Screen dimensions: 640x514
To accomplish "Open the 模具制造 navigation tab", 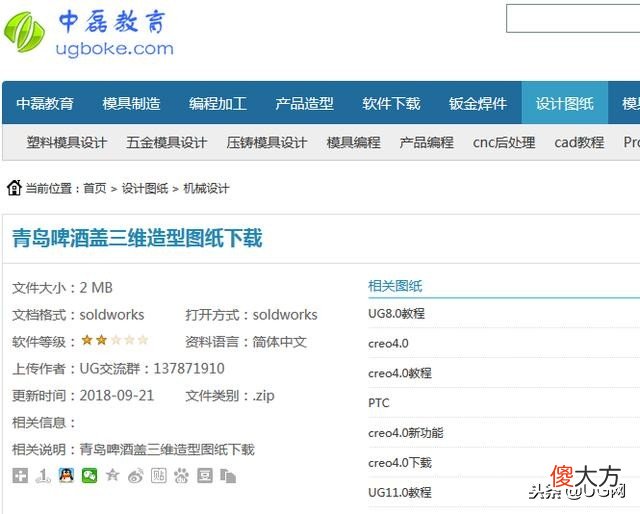I will coord(131,104).
